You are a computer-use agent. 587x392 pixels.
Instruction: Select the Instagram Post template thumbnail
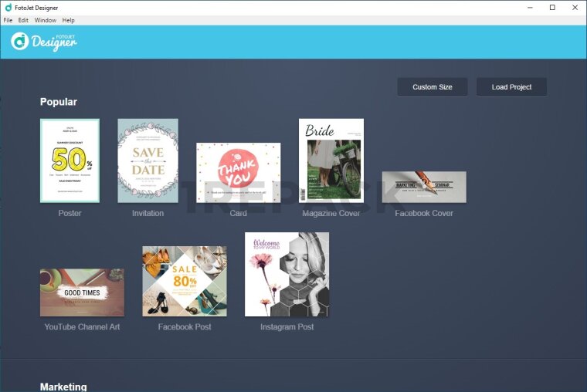(x=287, y=274)
